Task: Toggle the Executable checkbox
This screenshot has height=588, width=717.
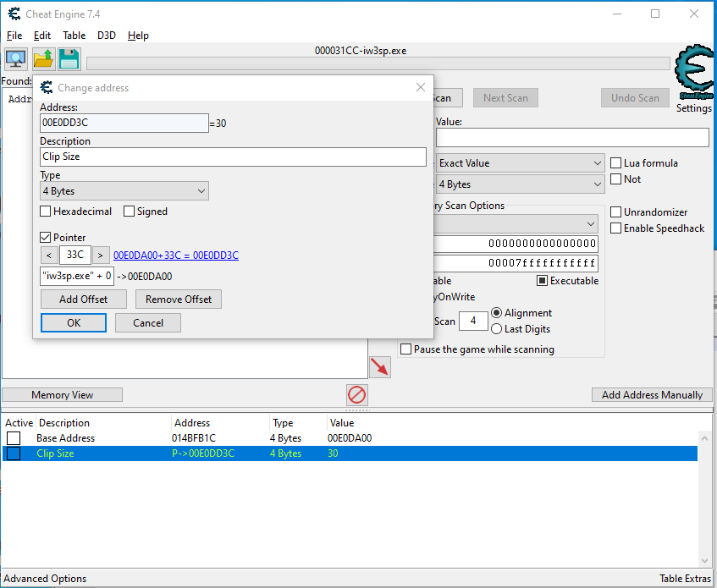Action: click(542, 281)
